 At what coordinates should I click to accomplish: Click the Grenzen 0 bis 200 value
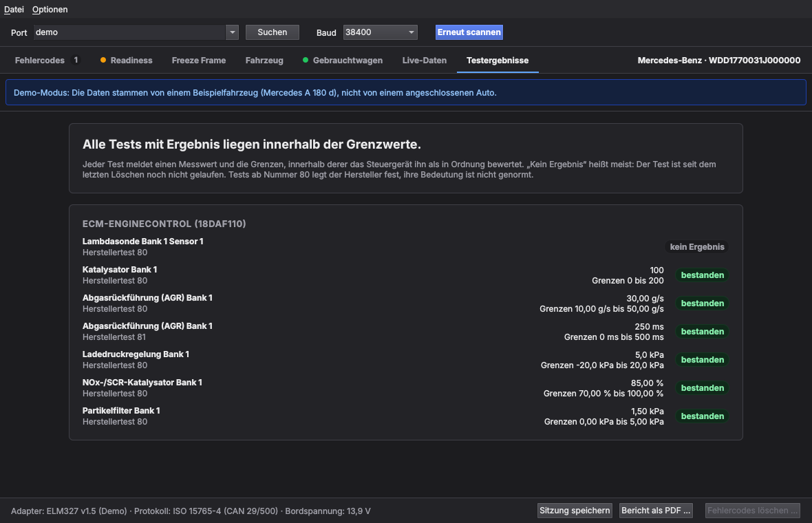(628, 281)
